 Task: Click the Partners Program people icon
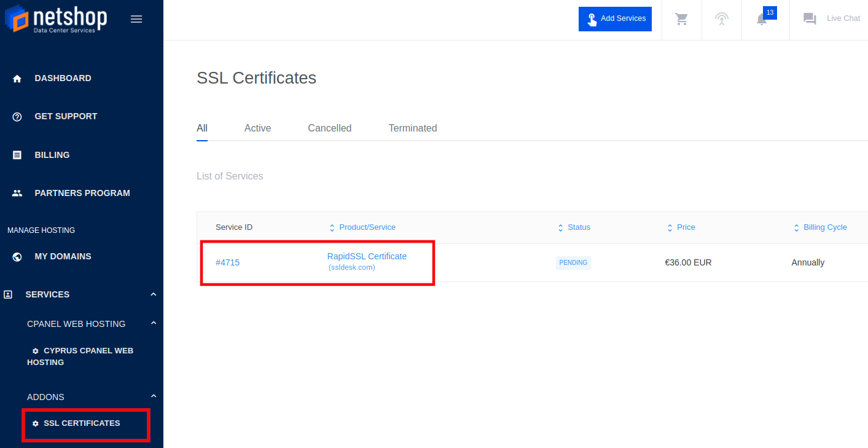(17, 193)
